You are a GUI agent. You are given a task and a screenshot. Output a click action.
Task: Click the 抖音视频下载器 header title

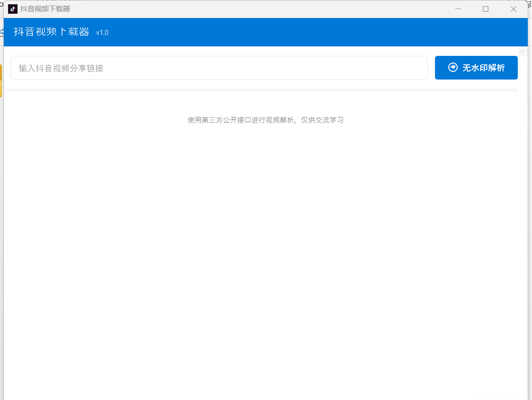(x=52, y=32)
